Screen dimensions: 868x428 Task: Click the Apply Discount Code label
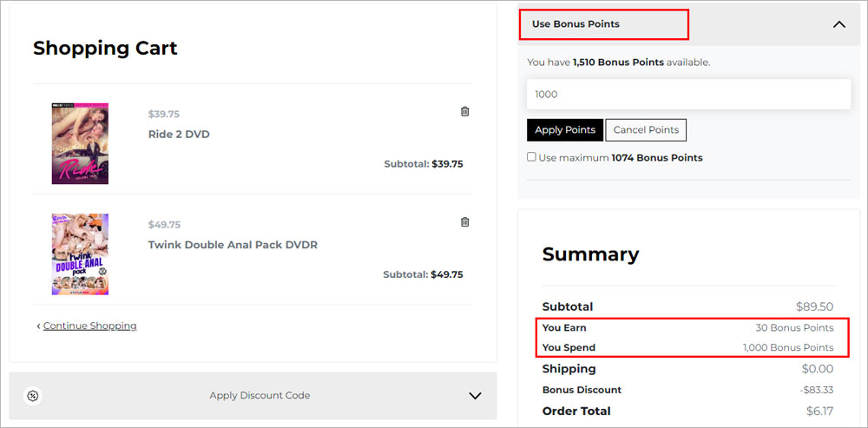(x=260, y=396)
